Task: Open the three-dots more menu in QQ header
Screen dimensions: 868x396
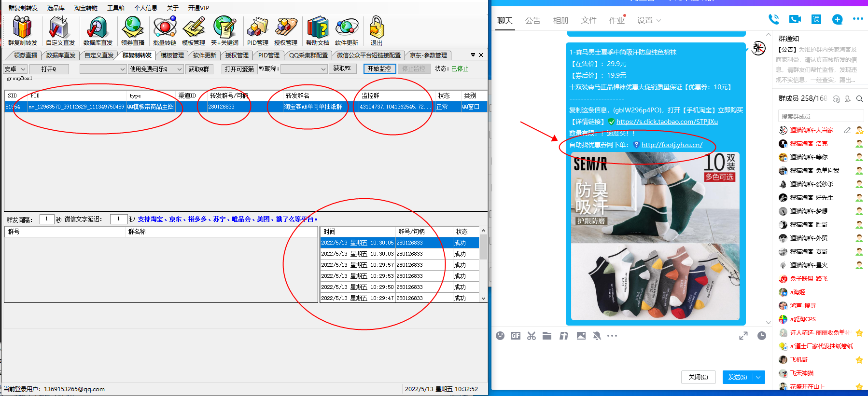Action: tap(858, 19)
